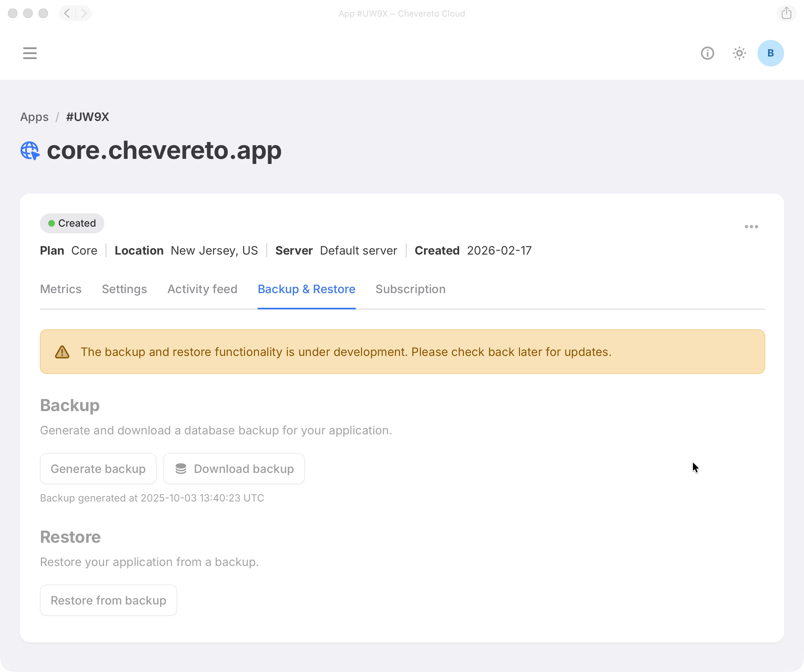The width and height of the screenshot is (804, 672).
Task: Toggle the light/dark theme sun icon
Action: 739,53
